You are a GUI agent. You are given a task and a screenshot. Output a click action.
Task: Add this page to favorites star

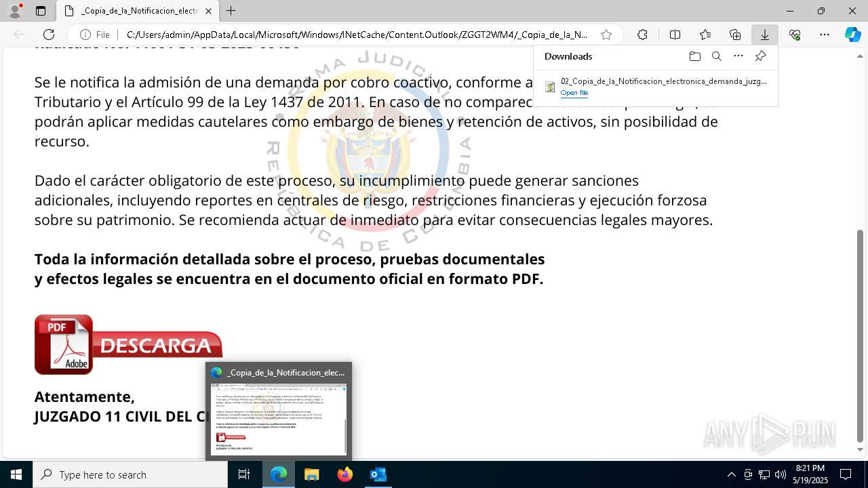pyautogui.click(x=606, y=35)
